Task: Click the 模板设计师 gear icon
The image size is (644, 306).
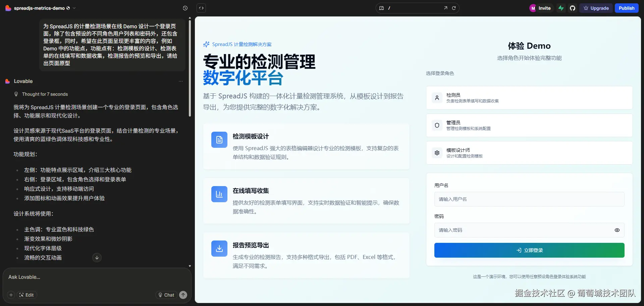Action: 437,153
